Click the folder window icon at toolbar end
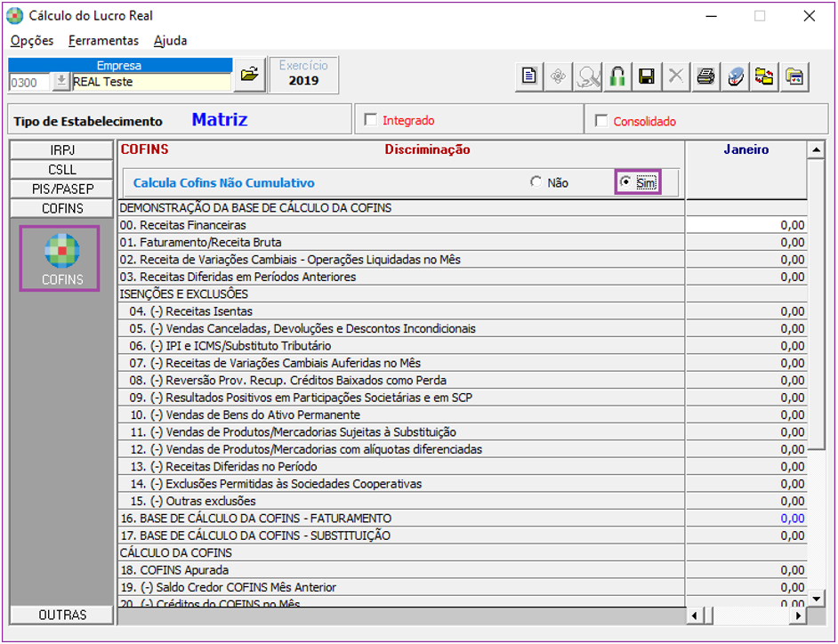Viewport: 838px width, 644px height. [794, 76]
